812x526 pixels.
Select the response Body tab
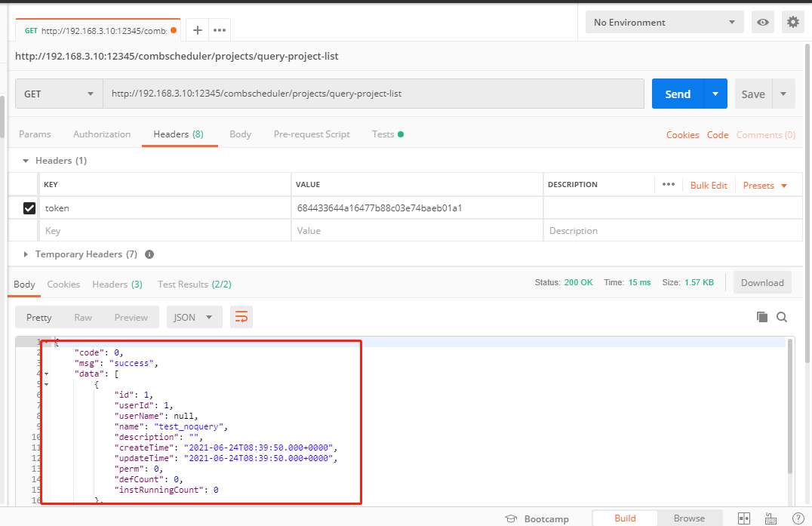point(24,285)
